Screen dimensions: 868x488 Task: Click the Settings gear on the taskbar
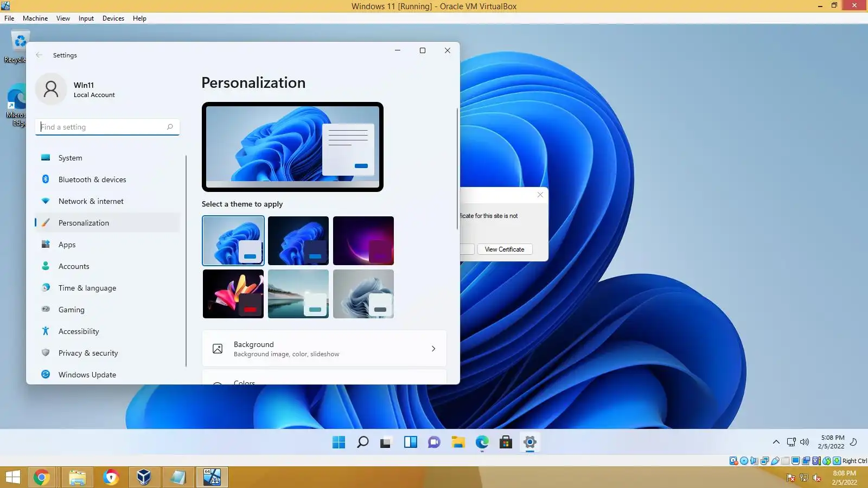(x=530, y=442)
